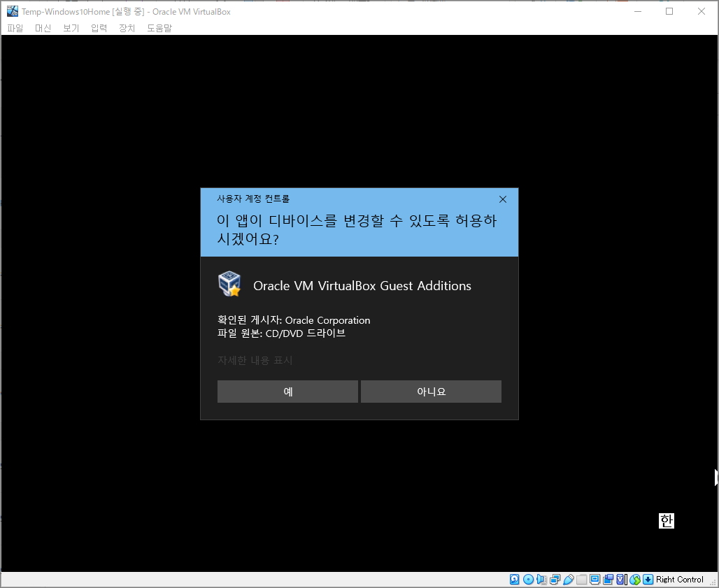Click the CPU virtualization V status icon
This screenshot has height=588, width=719.
pos(620,580)
